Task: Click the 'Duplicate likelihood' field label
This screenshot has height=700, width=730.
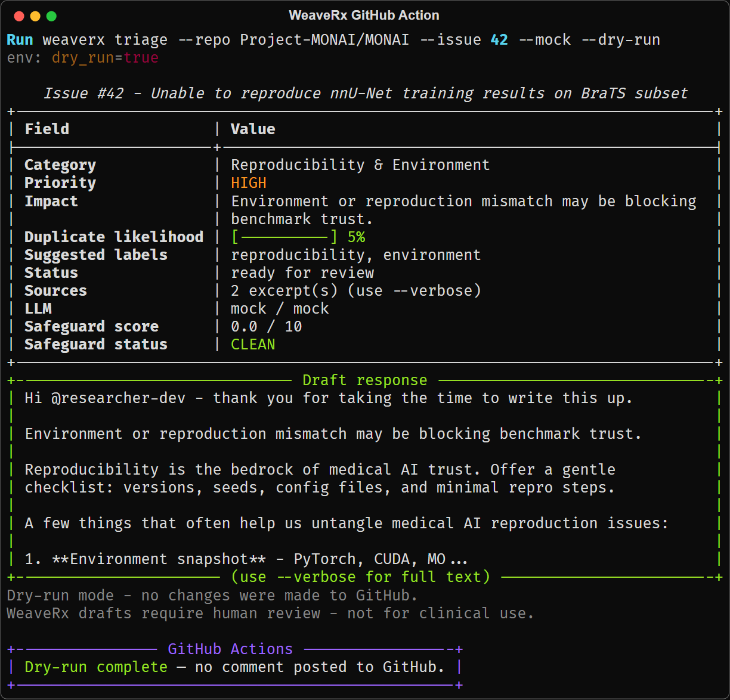Action: (x=114, y=237)
